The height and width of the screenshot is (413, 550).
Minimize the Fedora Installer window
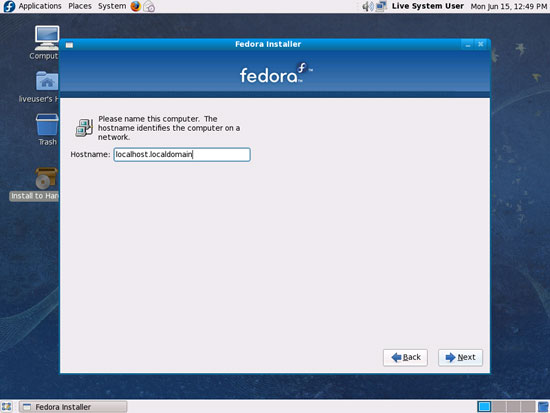point(468,45)
